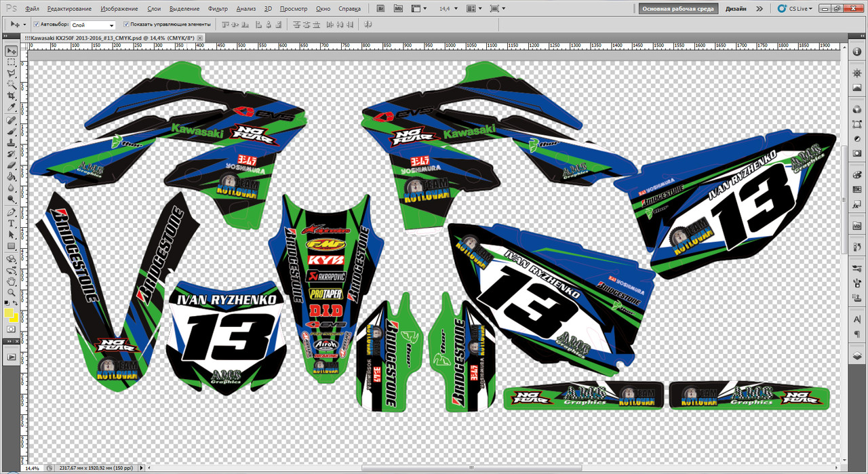Show more workspaces with double arrow
This screenshot has height=474, width=868.
click(x=759, y=9)
